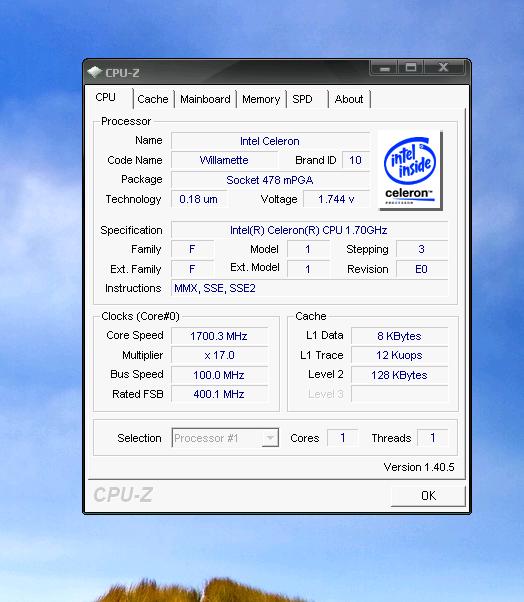Click the Threads value field

433,438
